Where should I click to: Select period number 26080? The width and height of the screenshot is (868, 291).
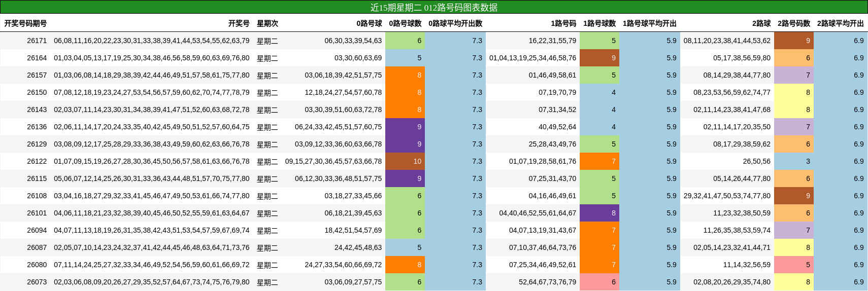coord(37,265)
